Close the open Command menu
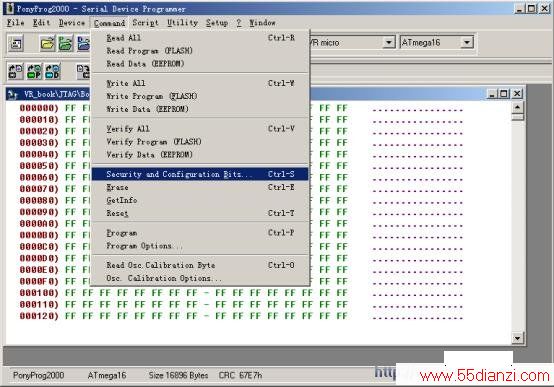This screenshot has width=554, height=387. (x=109, y=23)
